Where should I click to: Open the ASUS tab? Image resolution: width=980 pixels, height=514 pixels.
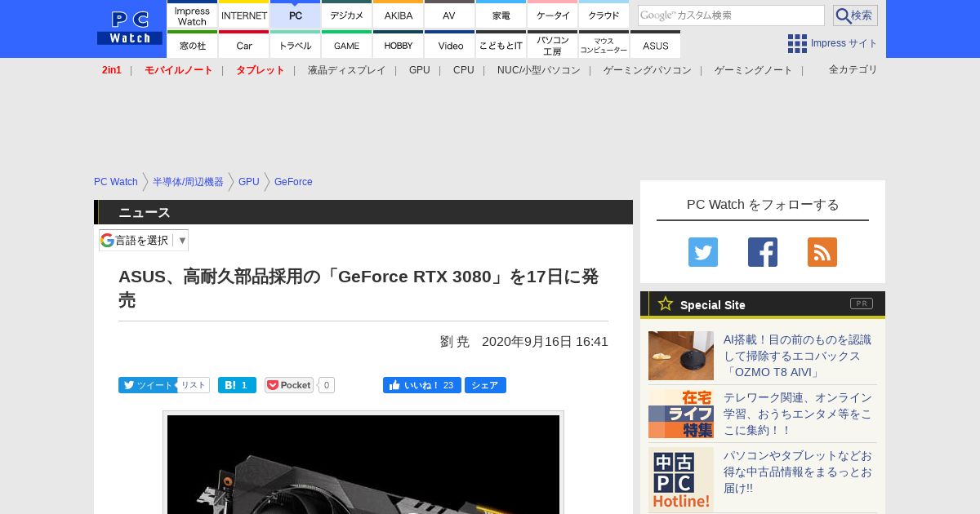[655, 45]
